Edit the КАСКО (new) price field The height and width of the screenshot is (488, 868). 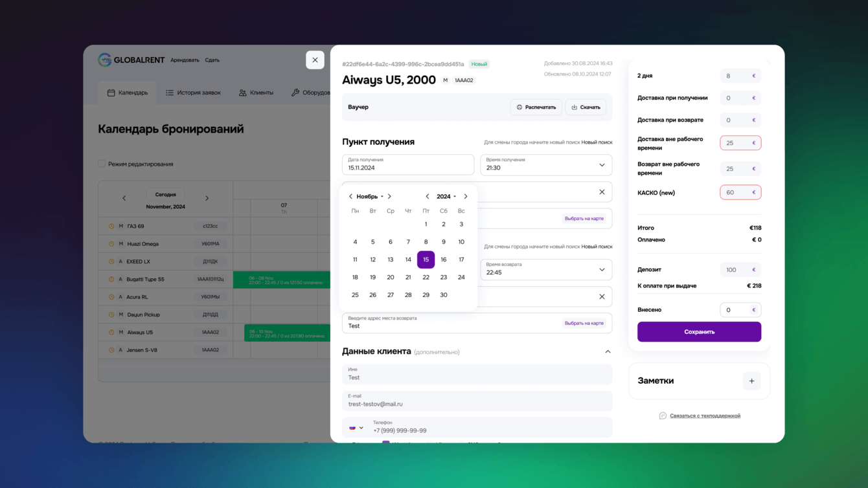click(740, 193)
